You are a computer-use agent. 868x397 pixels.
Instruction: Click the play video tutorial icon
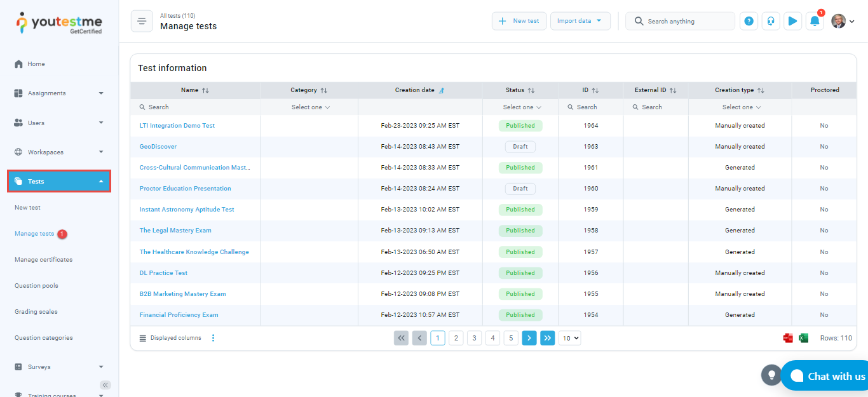point(792,21)
